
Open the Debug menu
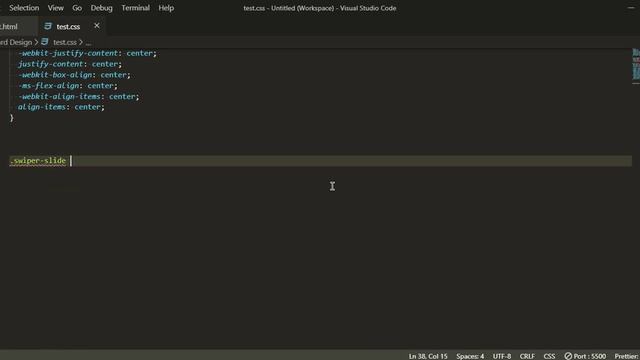point(101,8)
